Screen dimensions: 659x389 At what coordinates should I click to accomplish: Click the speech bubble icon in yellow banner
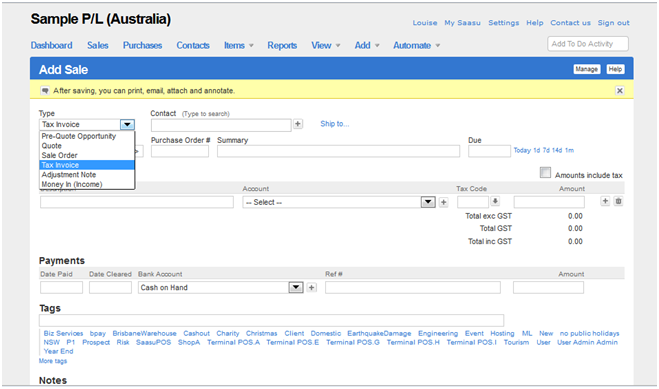point(45,91)
